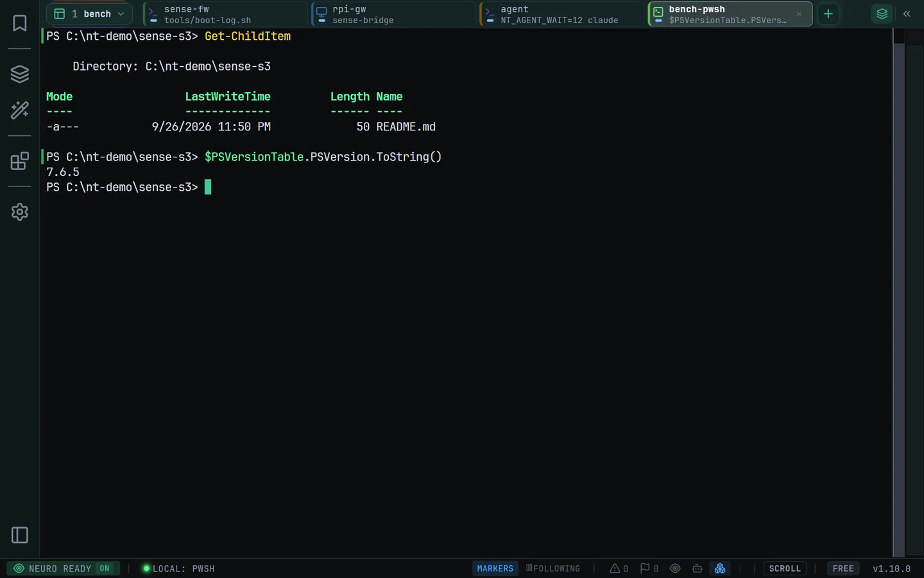
Task: Click the Directory path line
Action: (x=171, y=67)
